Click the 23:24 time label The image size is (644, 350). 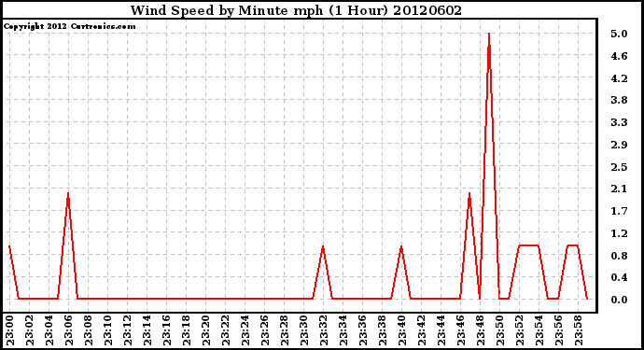tap(245, 330)
